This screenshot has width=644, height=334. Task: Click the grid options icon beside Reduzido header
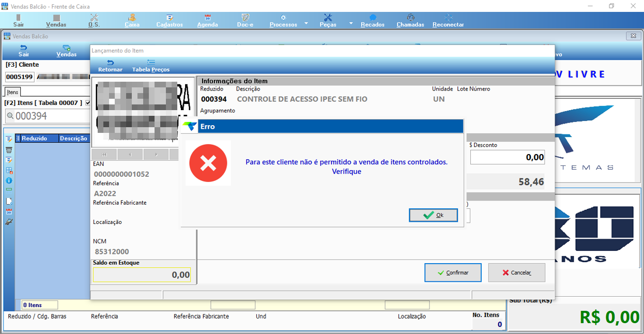[x=18, y=139]
